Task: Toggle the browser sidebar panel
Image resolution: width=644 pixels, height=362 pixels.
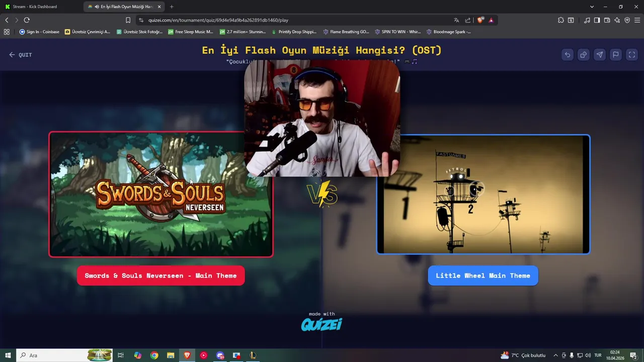Action: pos(597,20)
